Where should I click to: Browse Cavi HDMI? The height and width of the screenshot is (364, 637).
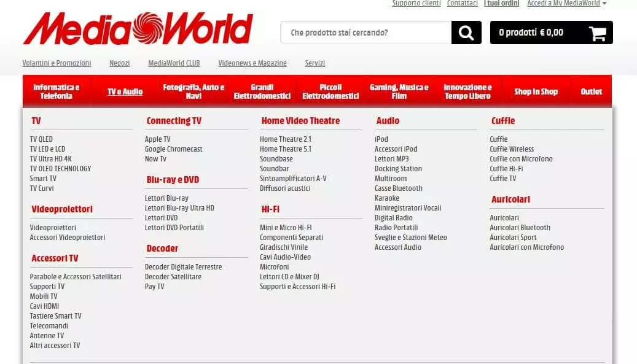[x=44, y=306]
